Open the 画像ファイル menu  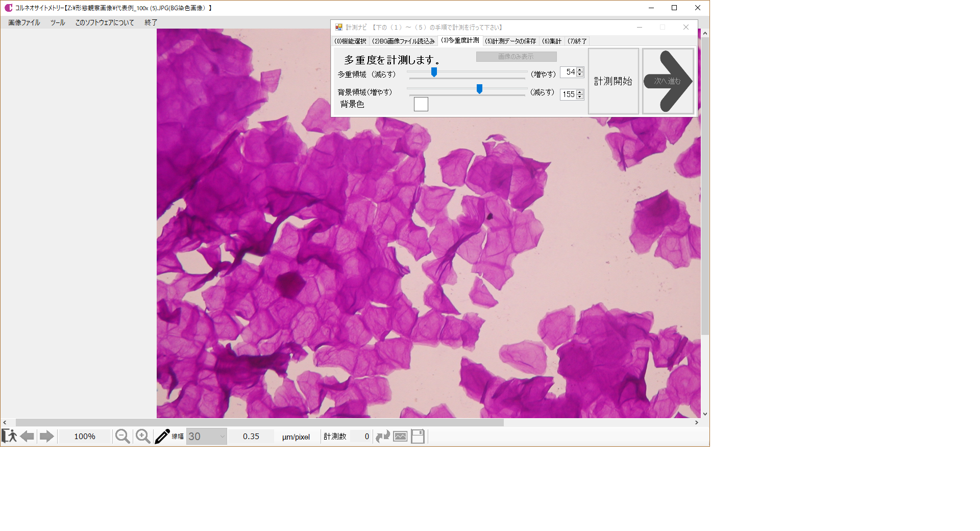coord(24,22)
